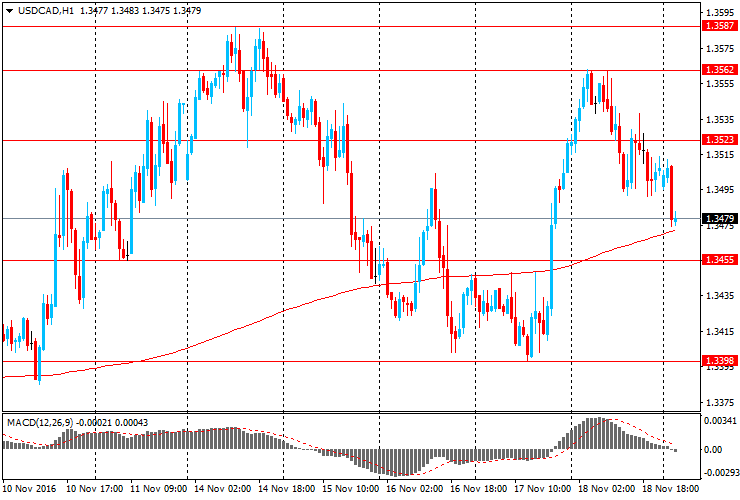Select the 1.3595 price axis value
Screen dimensions: 740x500
click(x=720, y=13)
